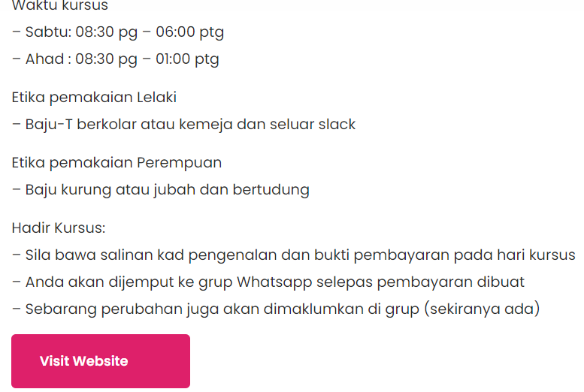Select the Etika pemakaian Perempuan heading
This screenshot has height=392, width=584.
117,163
